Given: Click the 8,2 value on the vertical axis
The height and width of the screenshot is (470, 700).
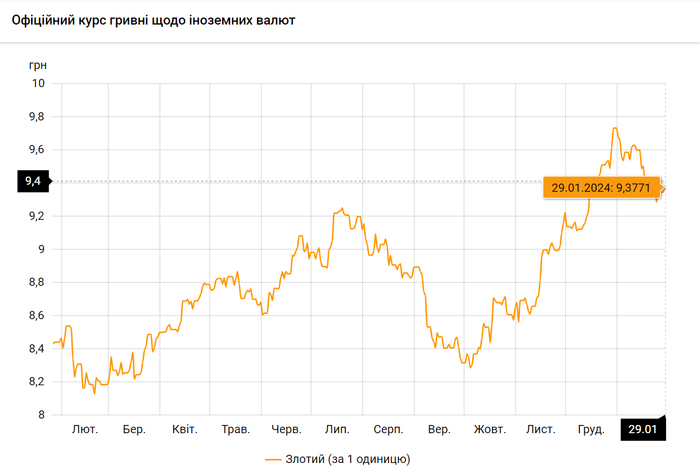Looking at the screenshot, I should point(35,382).
